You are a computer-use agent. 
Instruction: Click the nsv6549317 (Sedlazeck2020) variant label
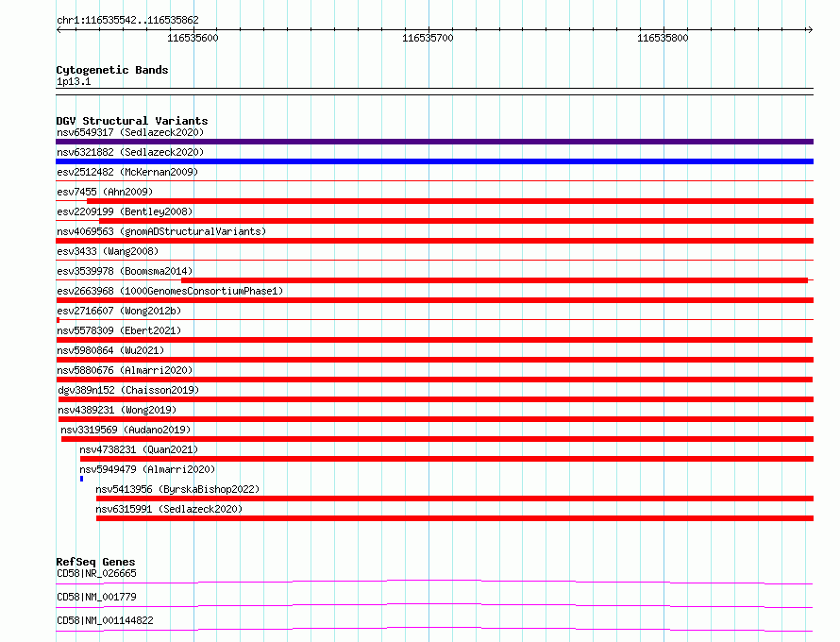130,132
